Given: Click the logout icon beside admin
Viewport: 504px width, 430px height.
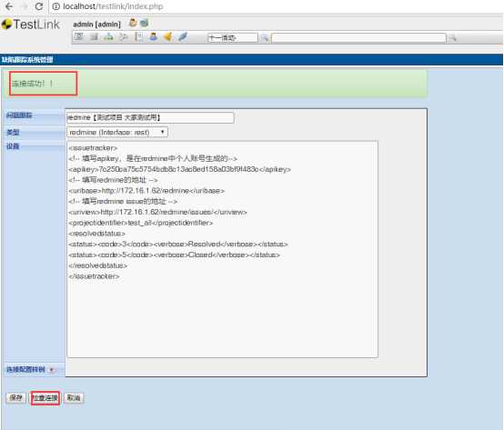Looking at the screenshot, I should coord(145,23).
